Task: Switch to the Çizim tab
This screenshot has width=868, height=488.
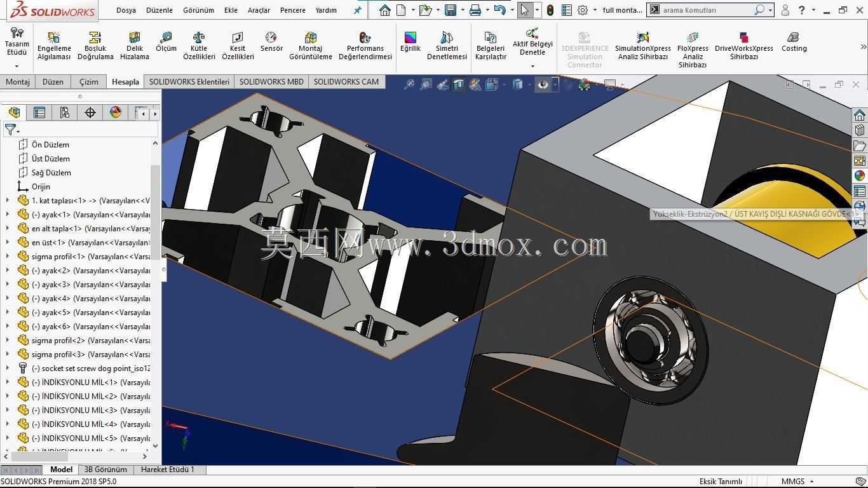Action: pos(88,81)
